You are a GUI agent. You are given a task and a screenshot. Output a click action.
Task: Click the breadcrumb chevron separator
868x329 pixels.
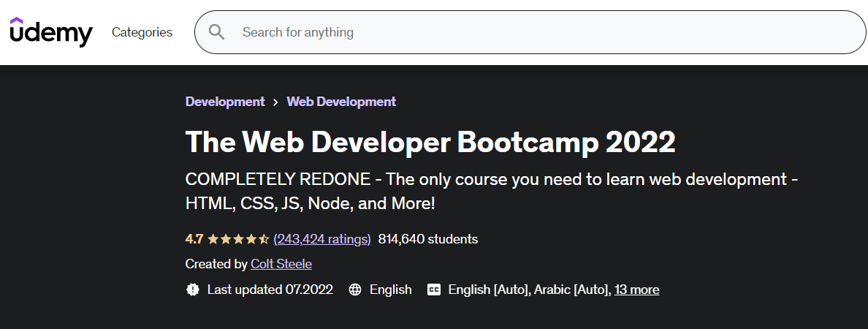275,102
